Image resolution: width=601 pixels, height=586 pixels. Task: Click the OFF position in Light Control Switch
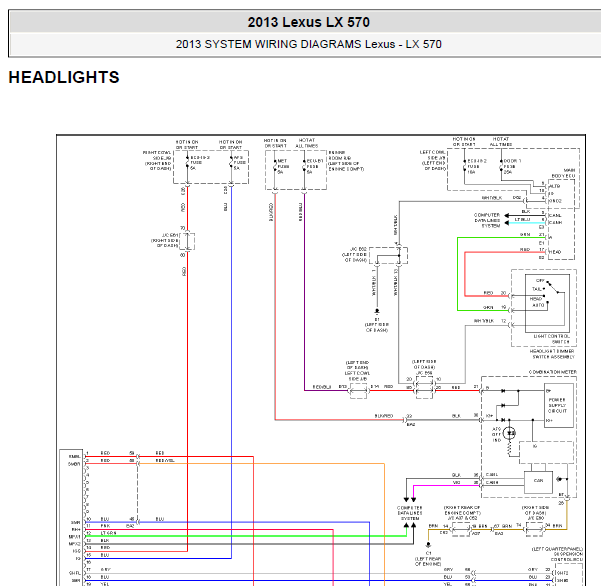(540, 281)
